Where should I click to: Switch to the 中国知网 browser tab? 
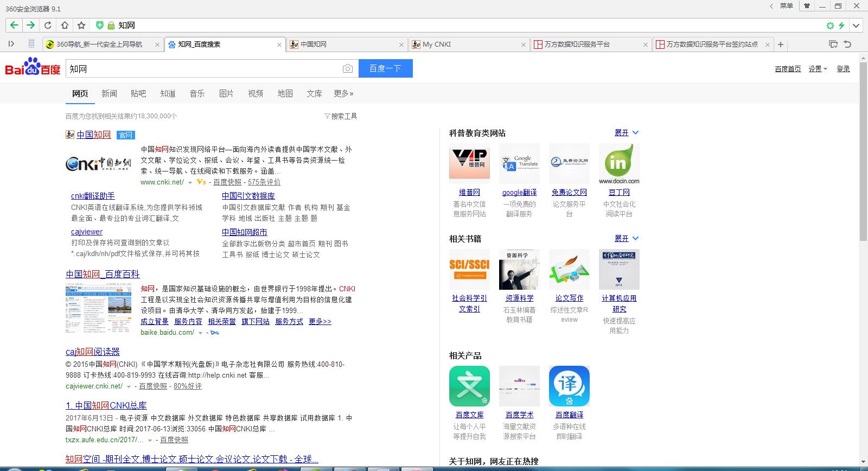[x=347, y=44]
